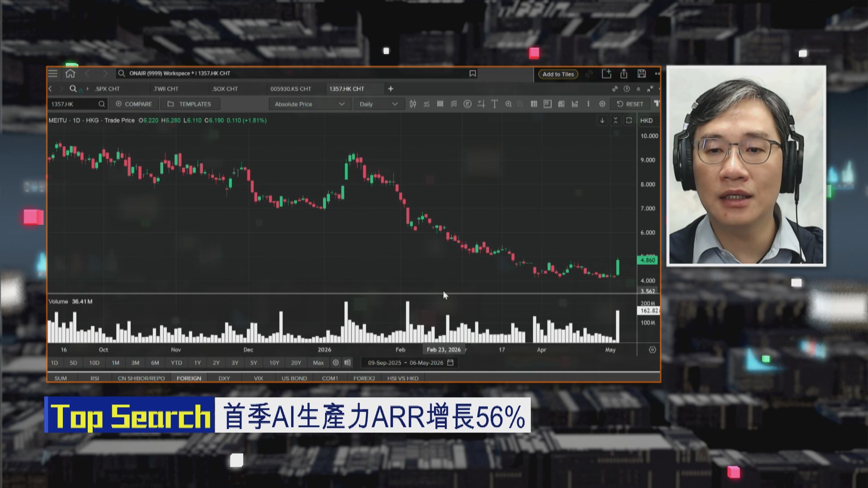Click the down arrow chart scale icon

click(x=602, y=121)
